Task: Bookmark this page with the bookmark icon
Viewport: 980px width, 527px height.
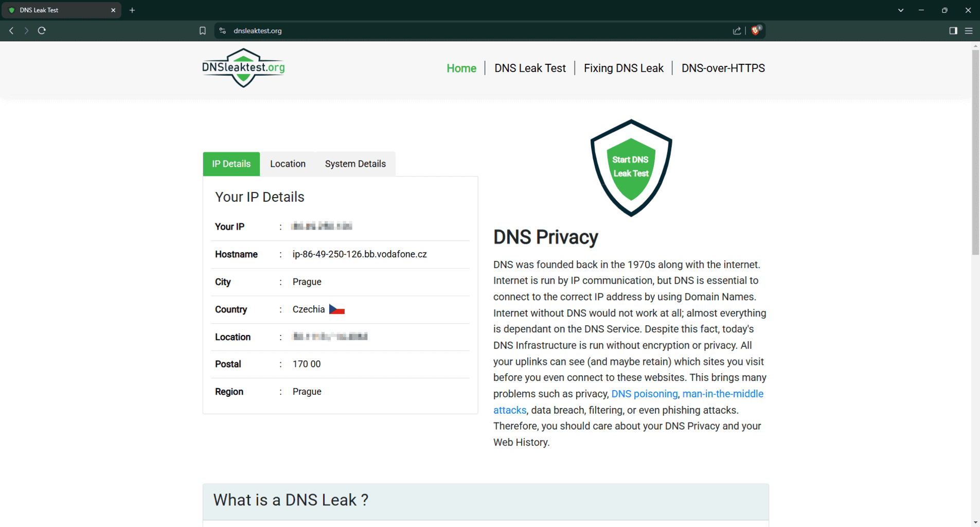Action: (x=203, y=31)
